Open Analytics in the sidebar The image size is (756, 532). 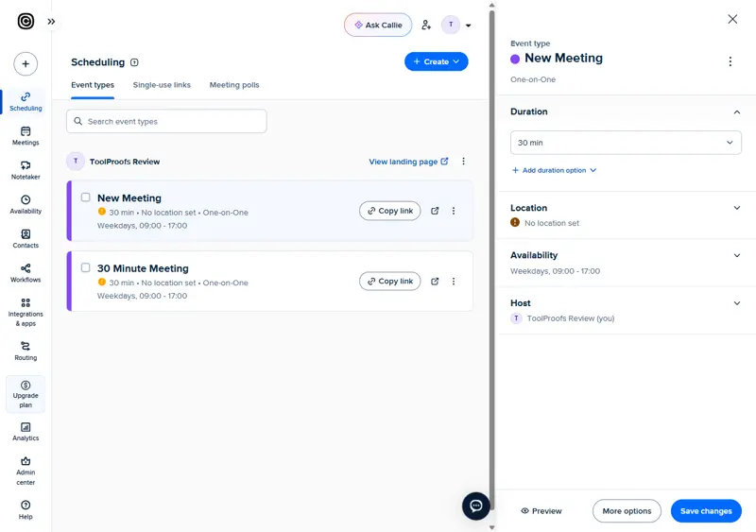(26, 432)
